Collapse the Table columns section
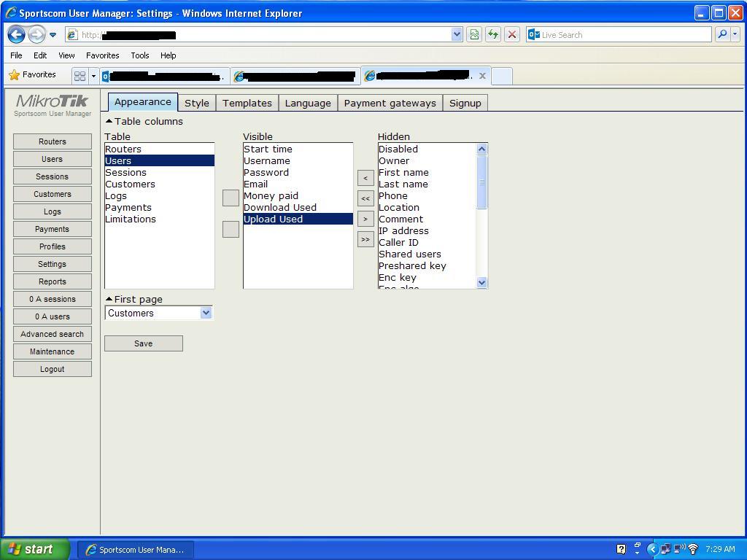This screenshot has height=560, width=747. click(109, 121)
